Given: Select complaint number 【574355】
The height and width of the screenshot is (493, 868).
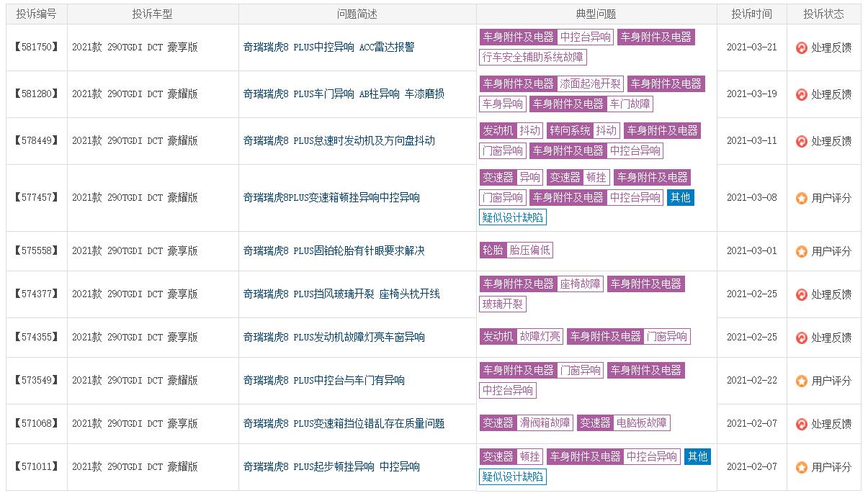Looking at the screenshot, I should click(36, 337).
